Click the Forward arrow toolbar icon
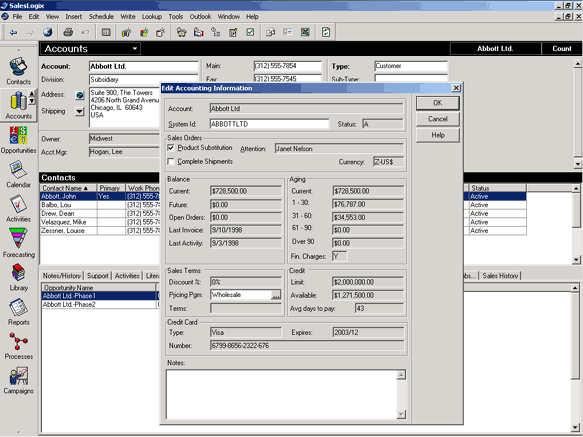The width and height of the screenshot is (583, 437). [30, 32]
